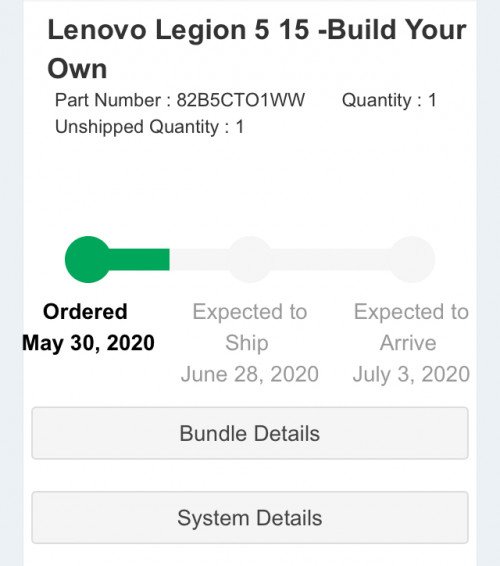Click the Expected to Arrive label
The width and height of the screenshot is (500, 566).
(x=411, y=327)
